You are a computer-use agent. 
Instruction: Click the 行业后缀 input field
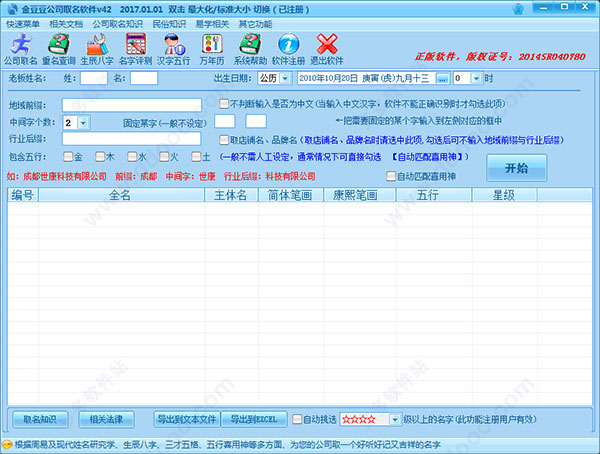point(131,139)
